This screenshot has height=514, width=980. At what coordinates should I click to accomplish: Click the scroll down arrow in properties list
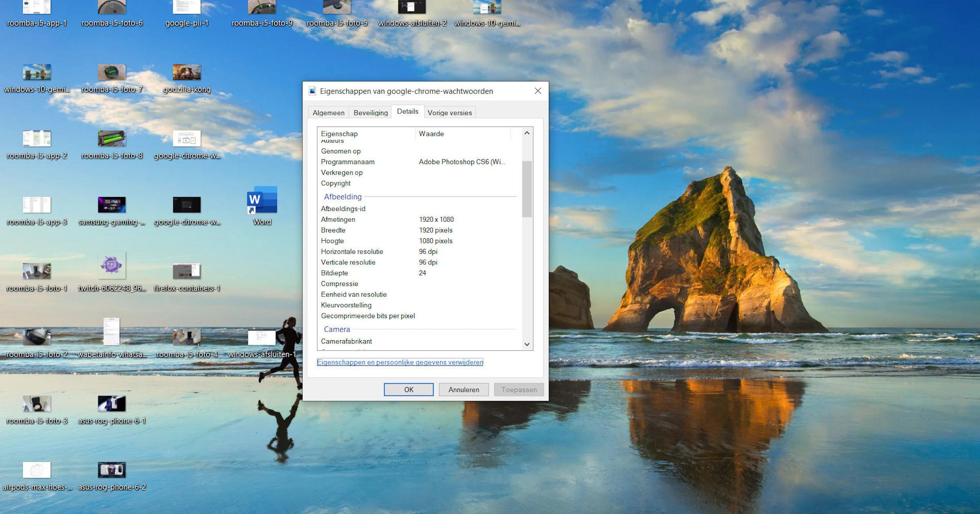[527, 344]
